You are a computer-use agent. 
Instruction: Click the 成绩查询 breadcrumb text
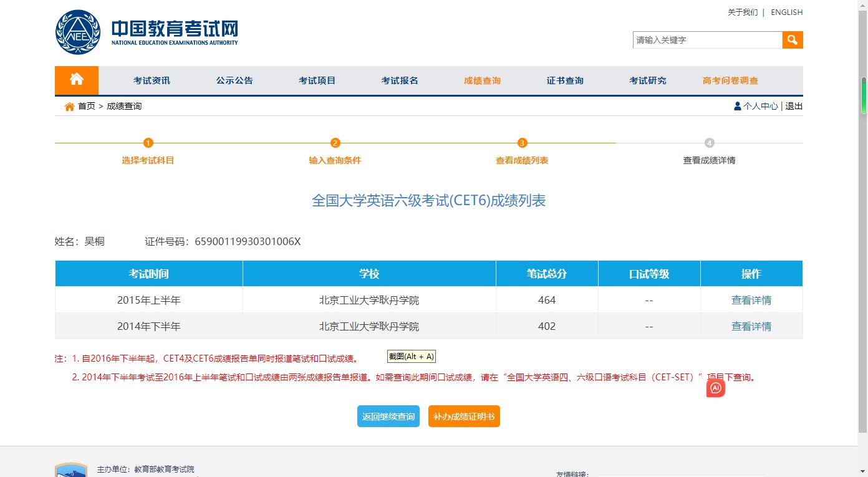click(x=124, y=107)
